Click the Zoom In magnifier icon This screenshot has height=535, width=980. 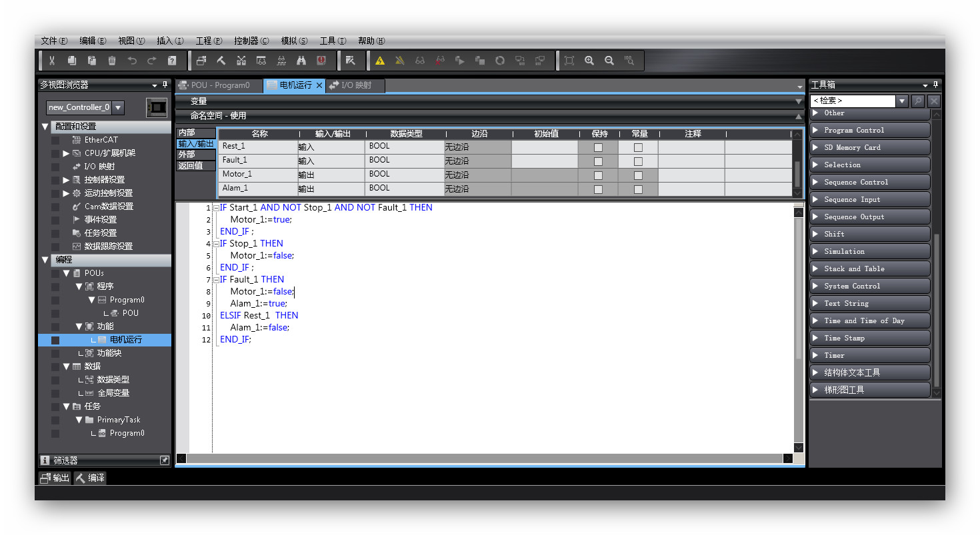(589, 61)
